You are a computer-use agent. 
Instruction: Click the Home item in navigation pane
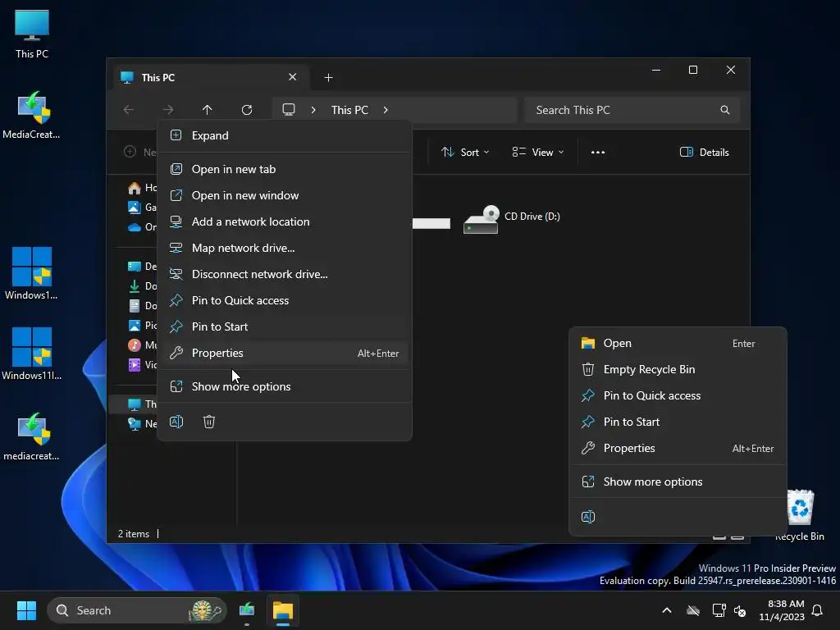tap(143, 188)
